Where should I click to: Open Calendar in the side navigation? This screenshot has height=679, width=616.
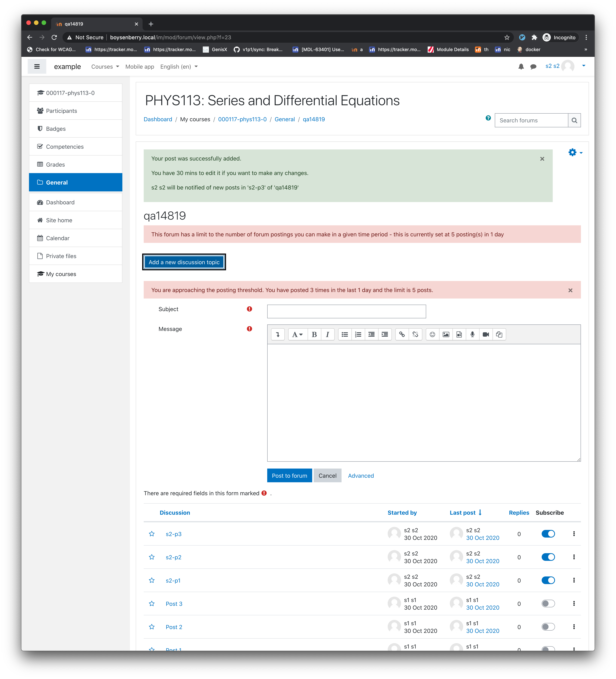(x=75, y=238)
